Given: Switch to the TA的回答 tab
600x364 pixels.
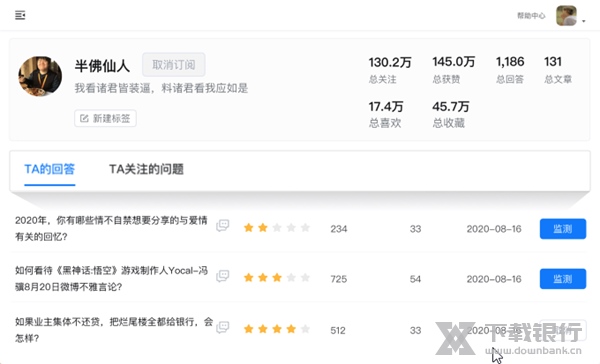Looking at the screenshot, I should coord(50,169).
